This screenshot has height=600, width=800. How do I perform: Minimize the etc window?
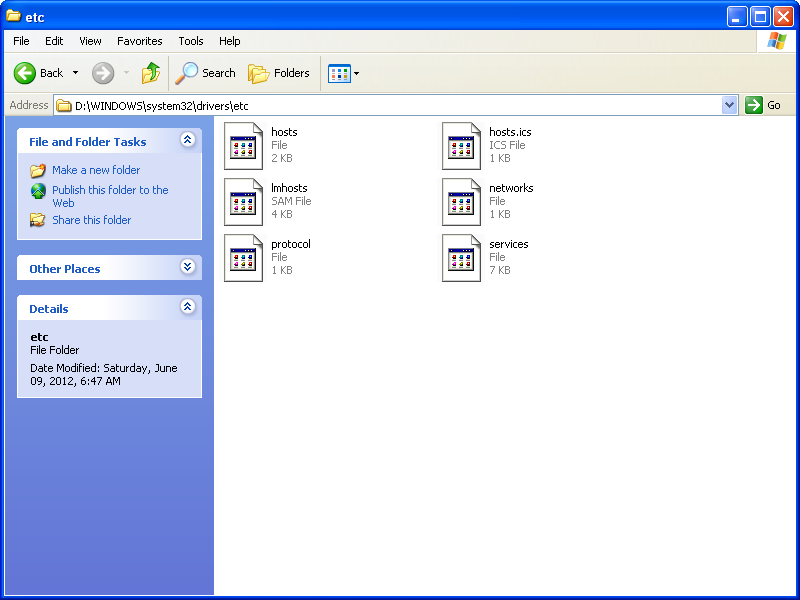click(737, 17)
